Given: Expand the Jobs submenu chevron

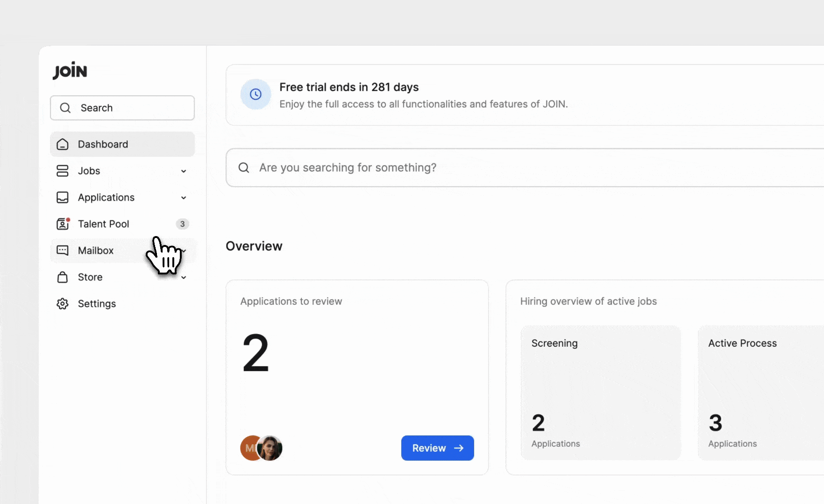Looking at the screenshot, I should (x=184, y=171).
